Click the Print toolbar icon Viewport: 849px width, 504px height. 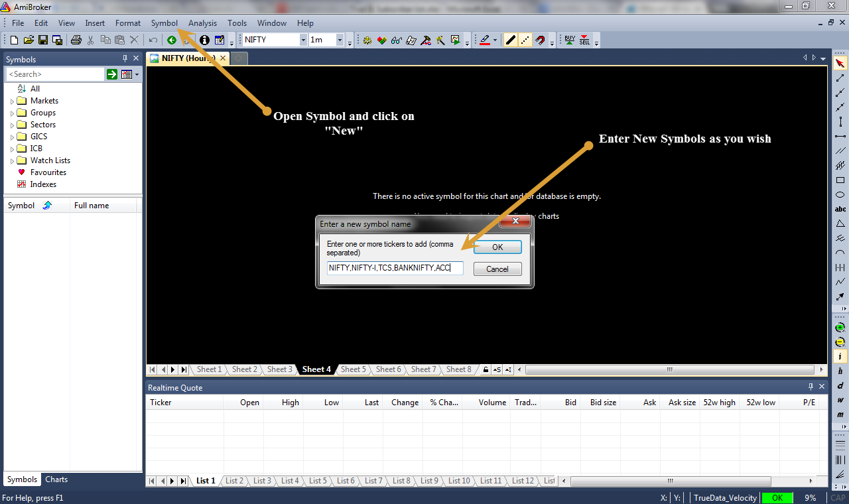coord(76,40)
